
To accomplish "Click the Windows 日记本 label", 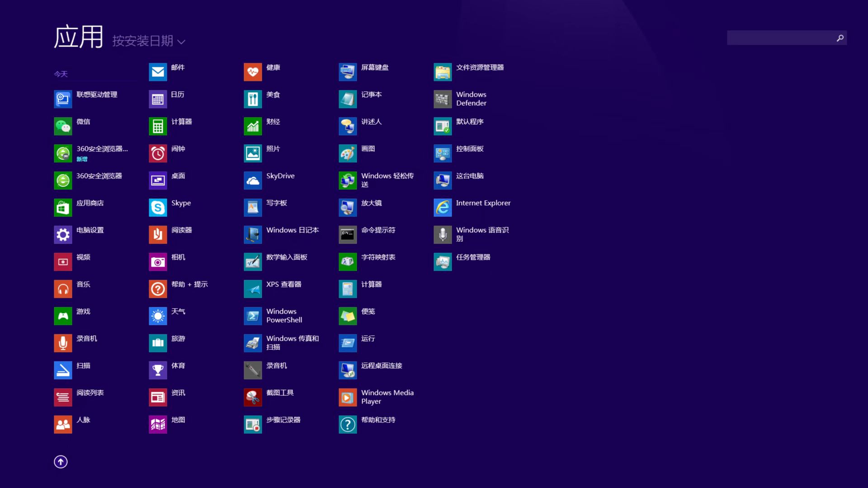I will pos(292,230).
